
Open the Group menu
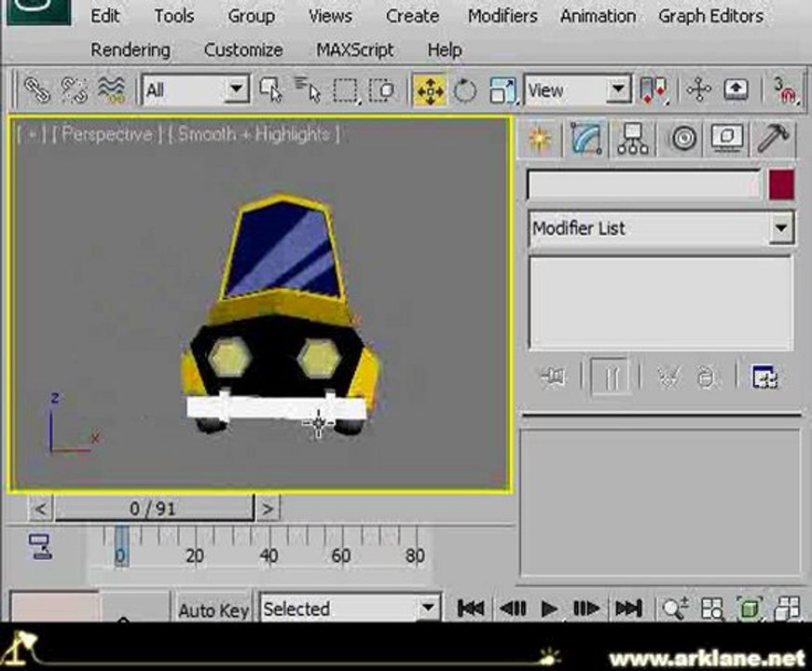pyautogui.click(x=251, y=17)
